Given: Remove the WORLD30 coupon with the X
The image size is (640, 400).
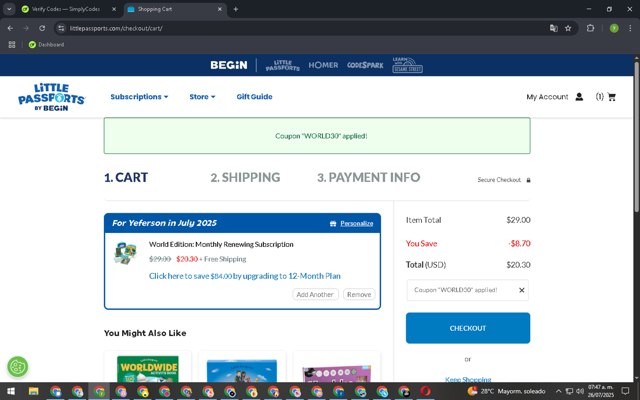Looking at the screenshot, I should pos(522,290).
